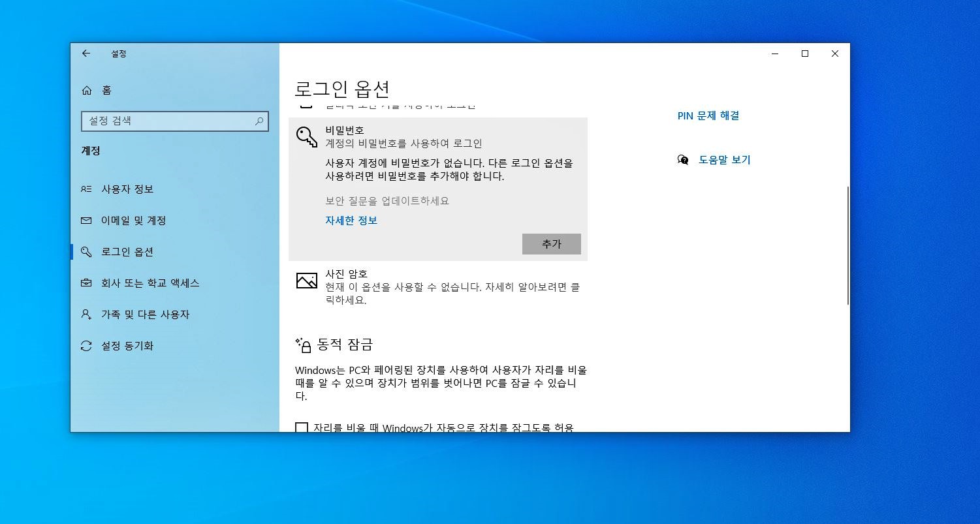980x524 pixels.
Task: Open the 자세한 정보 link
Action: [351, 221]
